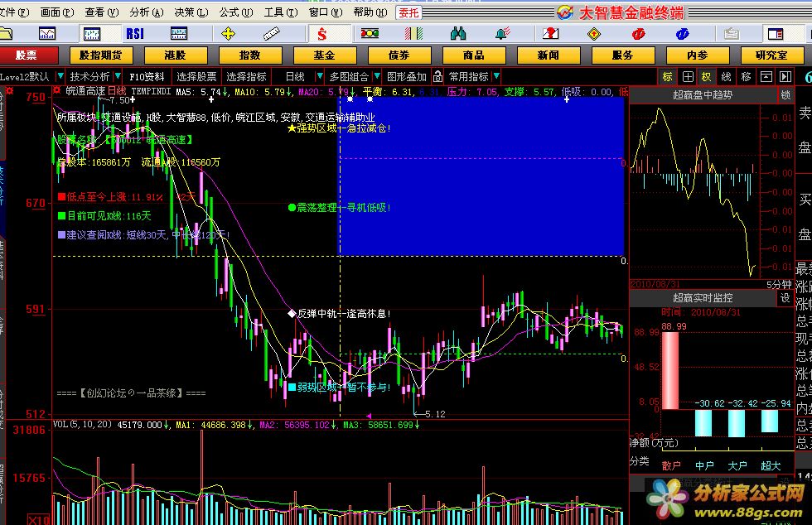The image size is (812, 525).
Task: Switch to the 研究室 tab
Action: point(771,55)
